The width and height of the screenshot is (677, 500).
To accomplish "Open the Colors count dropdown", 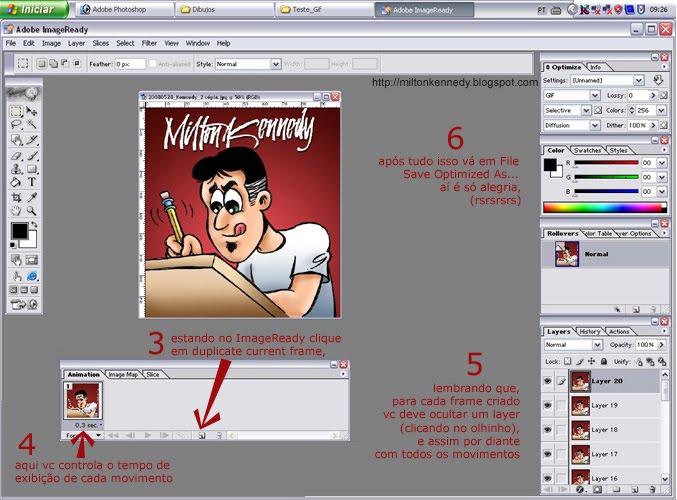I will pos(662,110).
